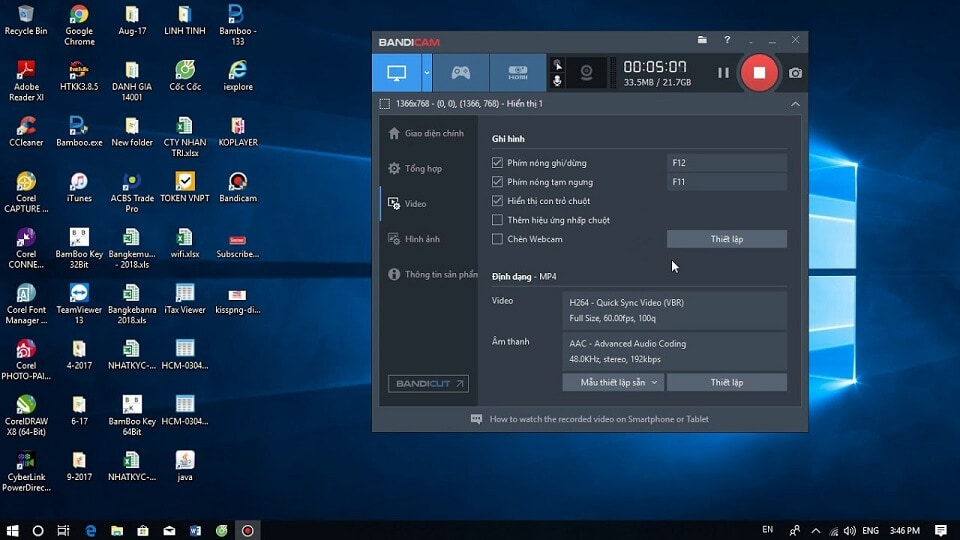Open Action Center notification icon
Screen dimensions: 960x540
[x=941, y=530]
